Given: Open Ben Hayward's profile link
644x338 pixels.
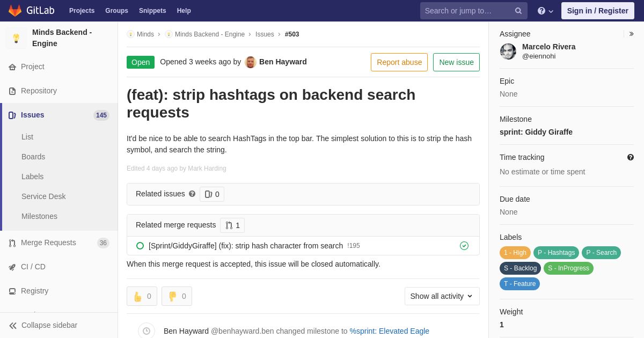Looking at the screenshot, I should click(x=283, y=62).
